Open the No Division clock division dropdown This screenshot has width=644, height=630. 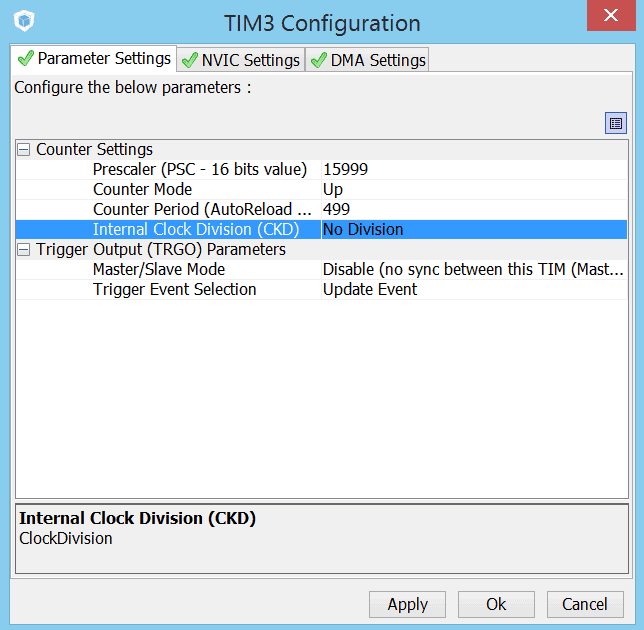tap(473, 230)
